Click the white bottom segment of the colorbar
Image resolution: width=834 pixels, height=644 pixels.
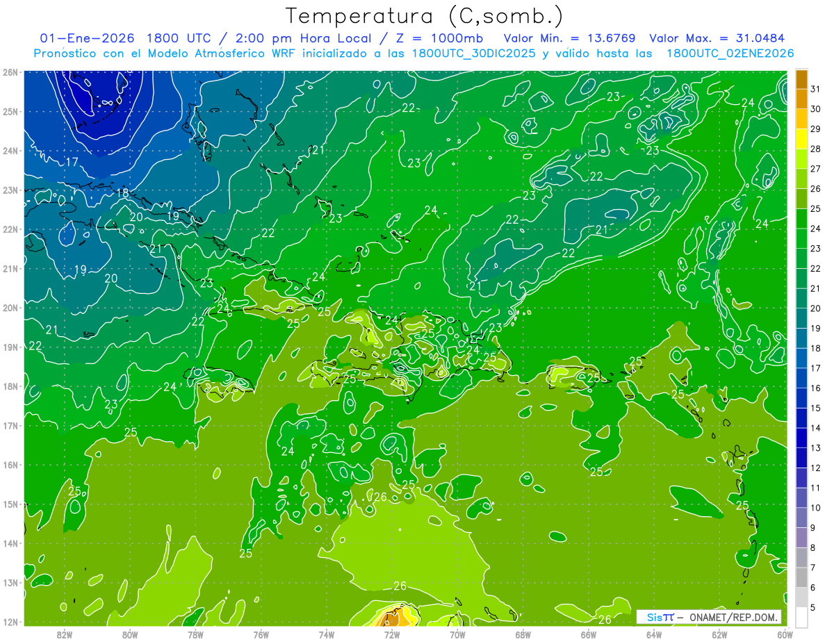click(801, 617)
